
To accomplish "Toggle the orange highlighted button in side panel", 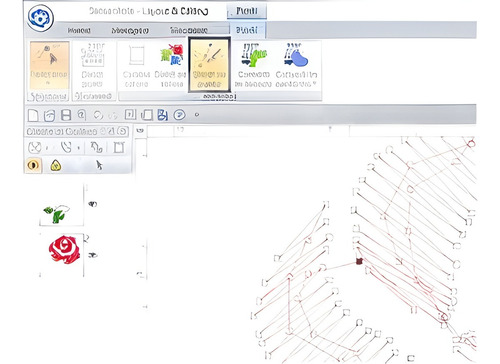I will [x=33, y=165].
